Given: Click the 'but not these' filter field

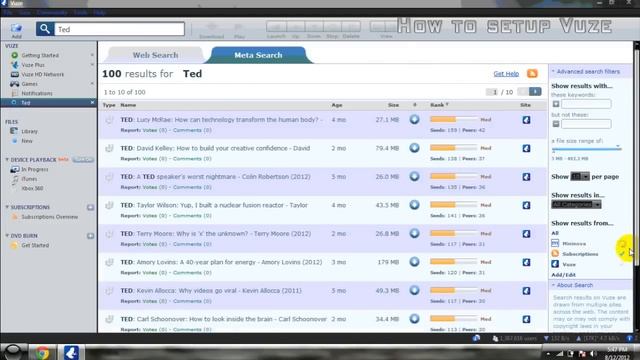Looking at the screenshot, I should click(586, 124).
